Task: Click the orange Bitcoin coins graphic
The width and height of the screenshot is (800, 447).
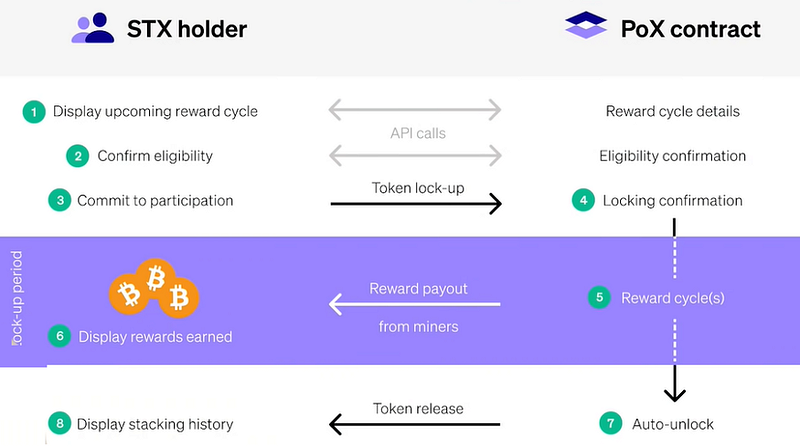Action: pos(154,288)
